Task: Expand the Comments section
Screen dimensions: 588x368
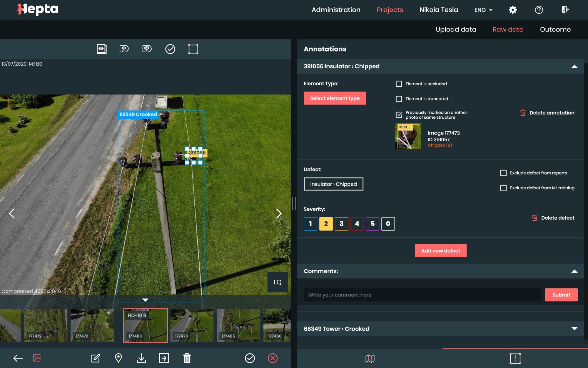Action: (x=574, y=271)
